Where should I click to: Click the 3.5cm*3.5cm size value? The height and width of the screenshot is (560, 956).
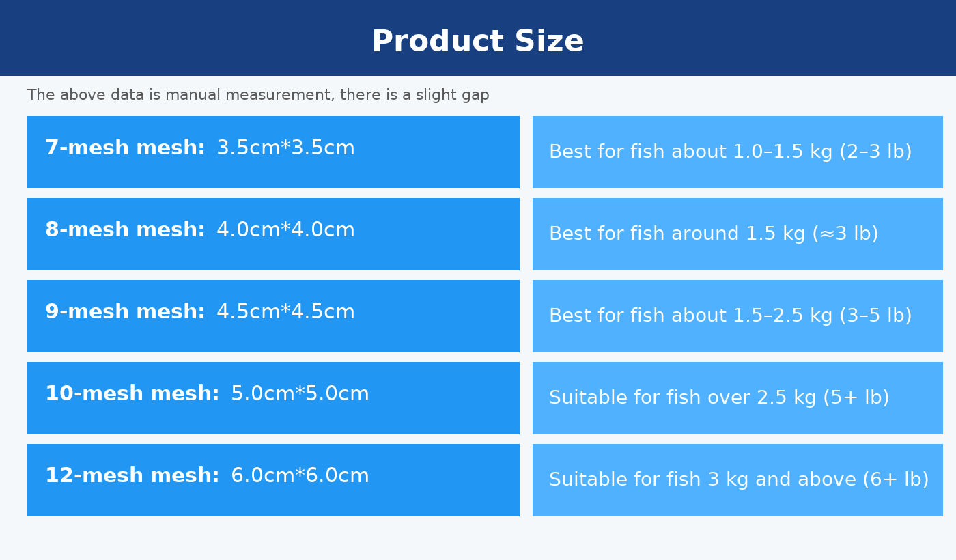285,149
